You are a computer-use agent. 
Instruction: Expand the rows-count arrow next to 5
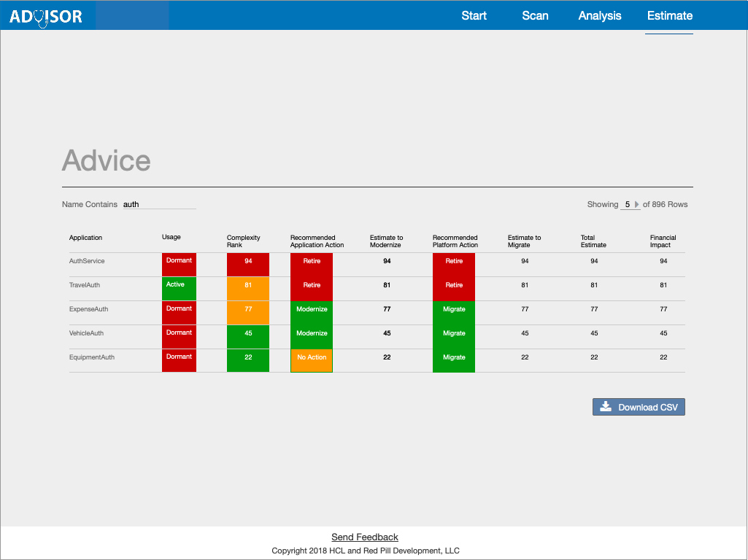click(636, 205)
